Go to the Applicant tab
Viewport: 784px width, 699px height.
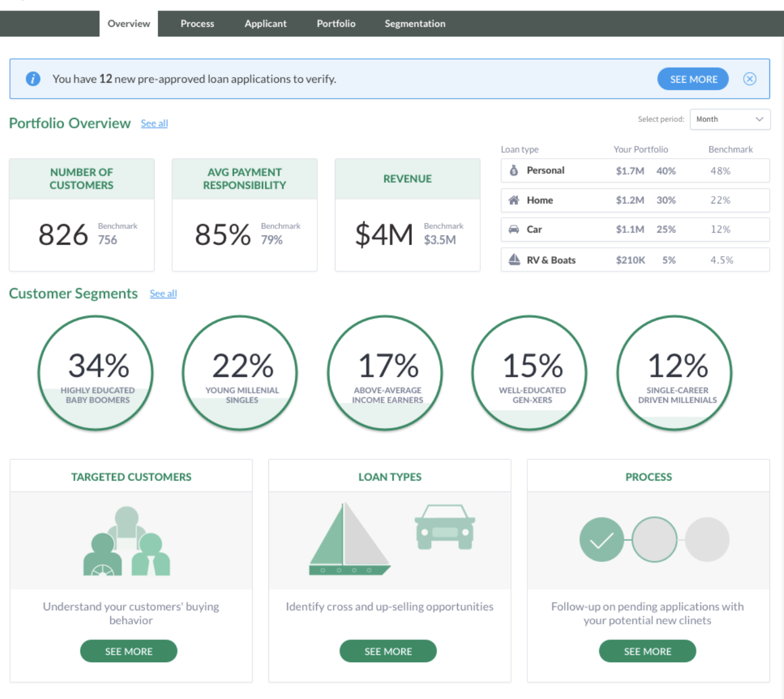[265, 24]
